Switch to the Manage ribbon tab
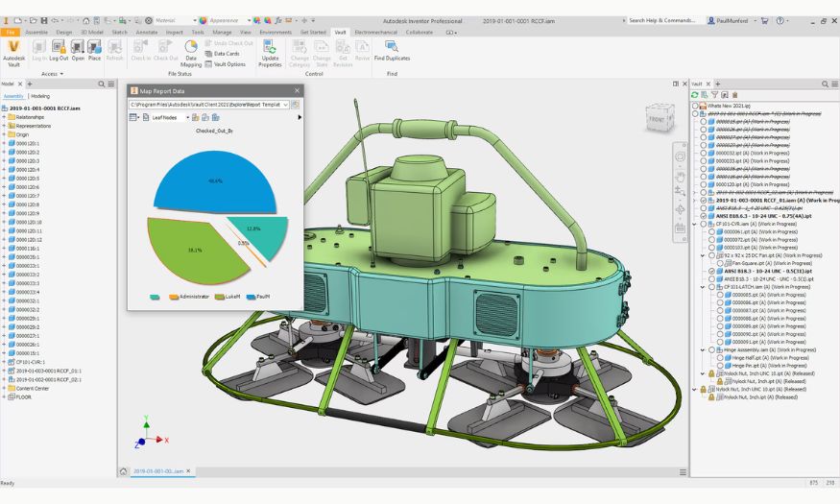 (222, 32)
